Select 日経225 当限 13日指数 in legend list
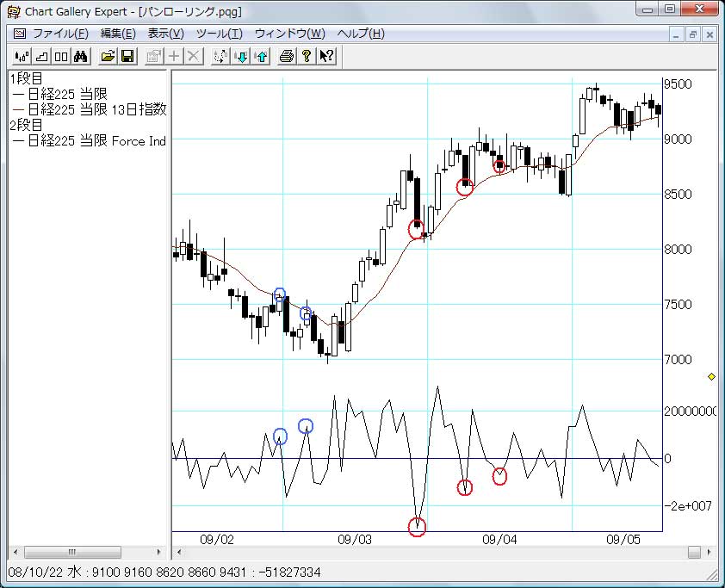 (90, 109)
